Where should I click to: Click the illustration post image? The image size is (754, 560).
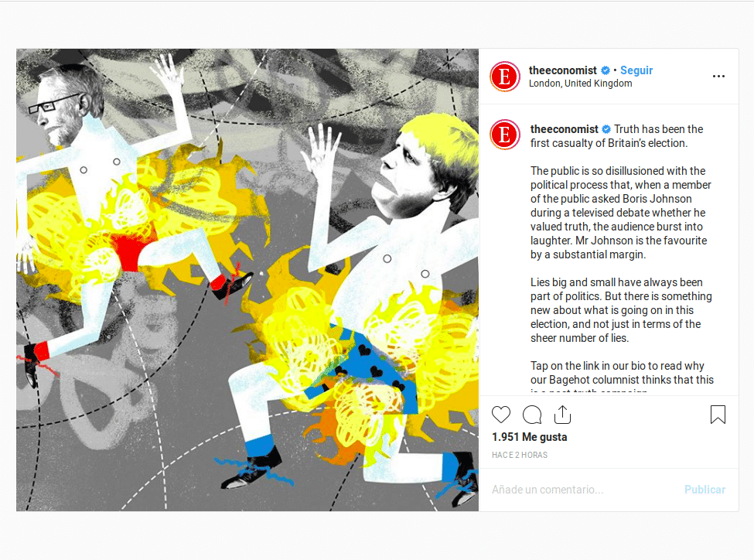(x=247, y=279)
